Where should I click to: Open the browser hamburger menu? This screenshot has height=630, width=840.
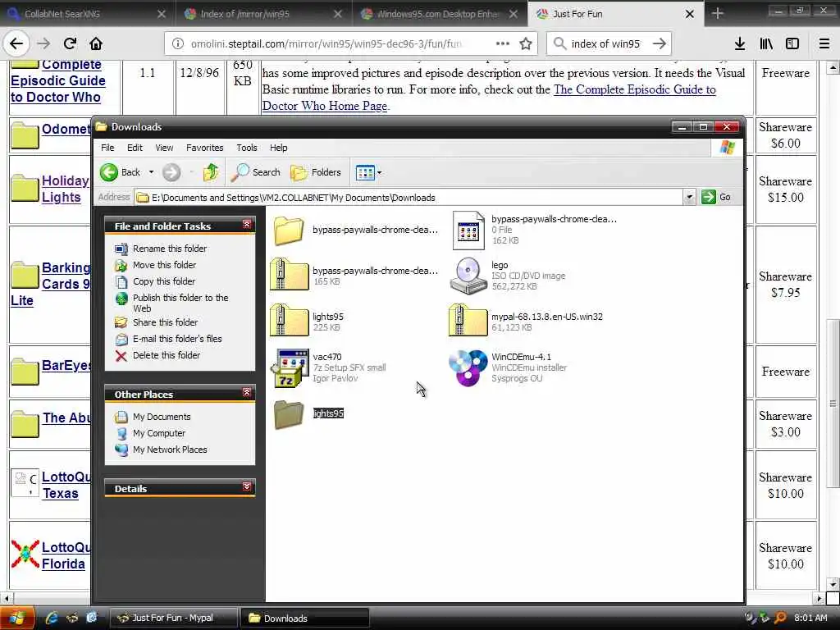(824, 43)
